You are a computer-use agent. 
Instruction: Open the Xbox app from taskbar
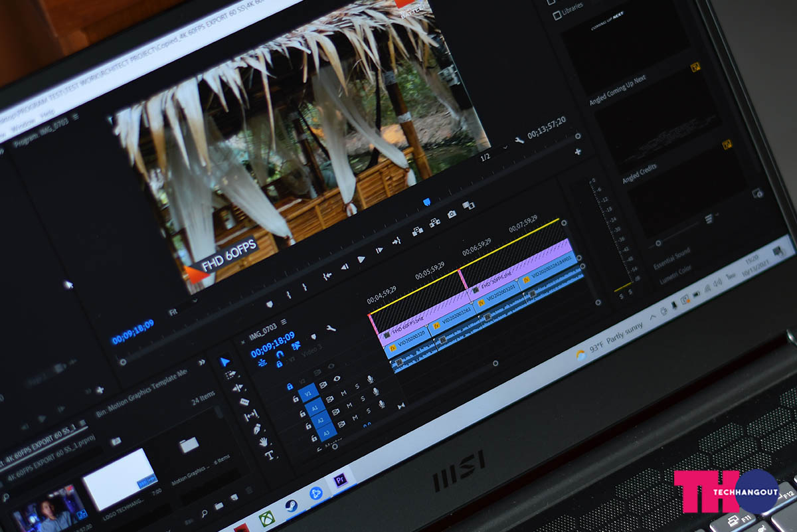(x=268, y=517)
